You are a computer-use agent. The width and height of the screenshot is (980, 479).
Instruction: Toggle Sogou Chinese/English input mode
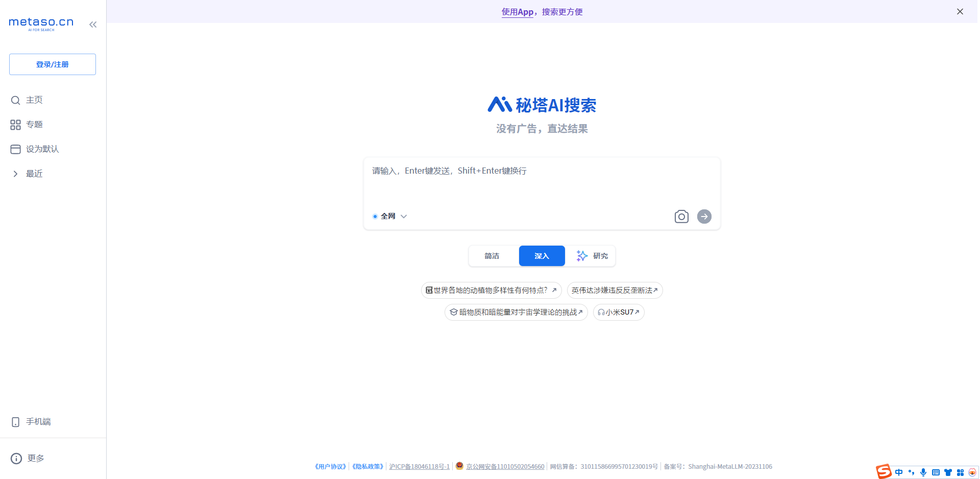point(899,472)
